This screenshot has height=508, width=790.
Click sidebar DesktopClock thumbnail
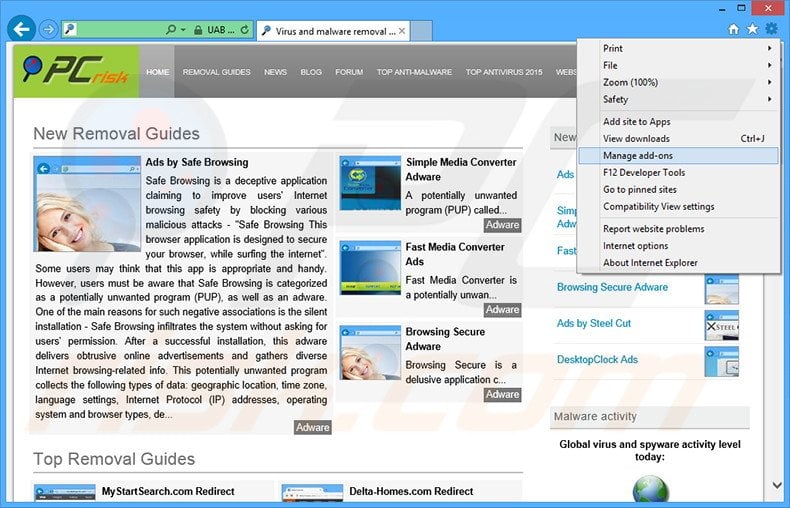721,362
